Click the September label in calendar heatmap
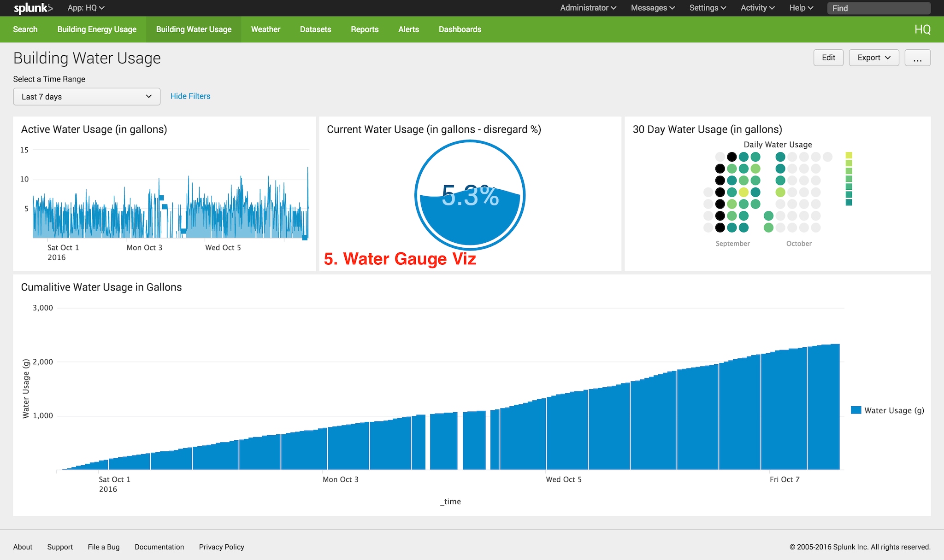The width and height of the screenshot is (944, 560). tap(732, 244)
